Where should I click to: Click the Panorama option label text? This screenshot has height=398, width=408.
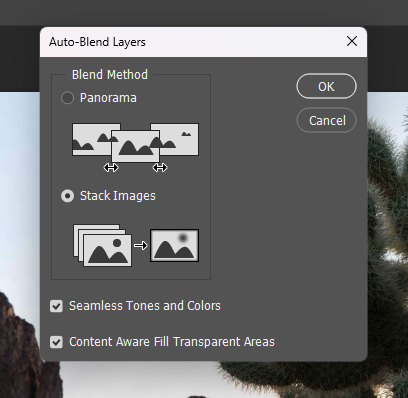click(108, 98)
